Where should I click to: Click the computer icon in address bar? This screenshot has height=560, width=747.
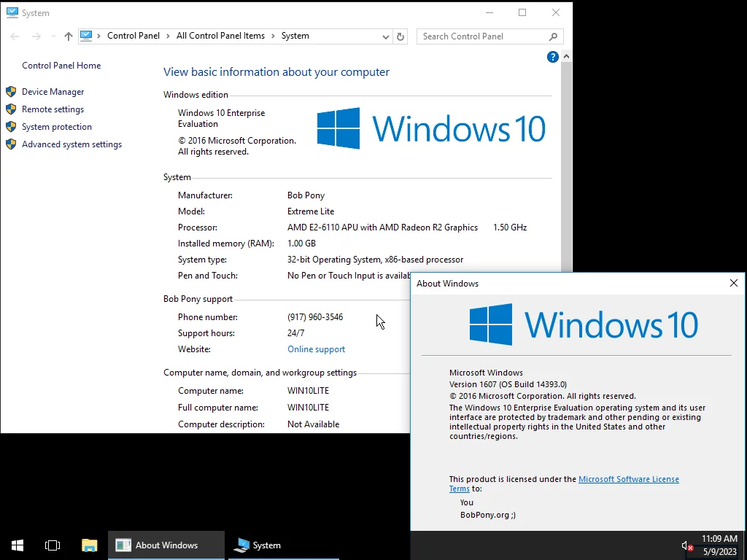[x=86, y=36]
